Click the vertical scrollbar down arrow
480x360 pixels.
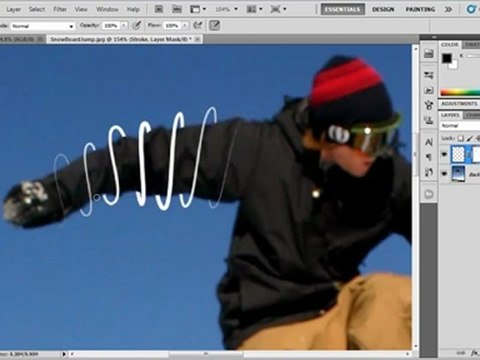(x=415, y=346)
